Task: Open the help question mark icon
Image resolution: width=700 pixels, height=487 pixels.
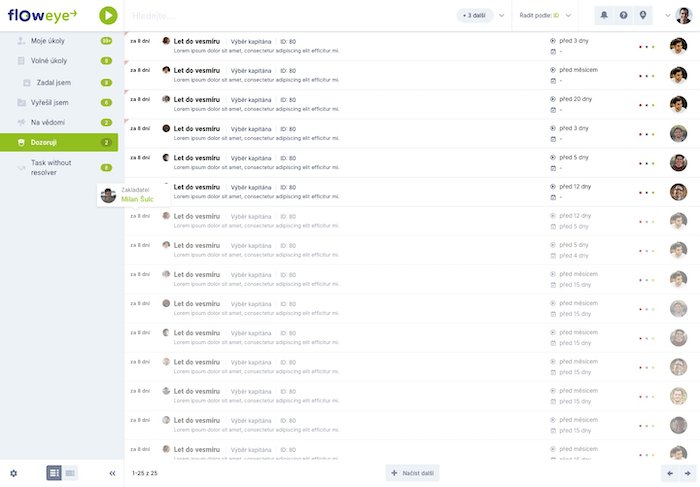Action: 623,15
